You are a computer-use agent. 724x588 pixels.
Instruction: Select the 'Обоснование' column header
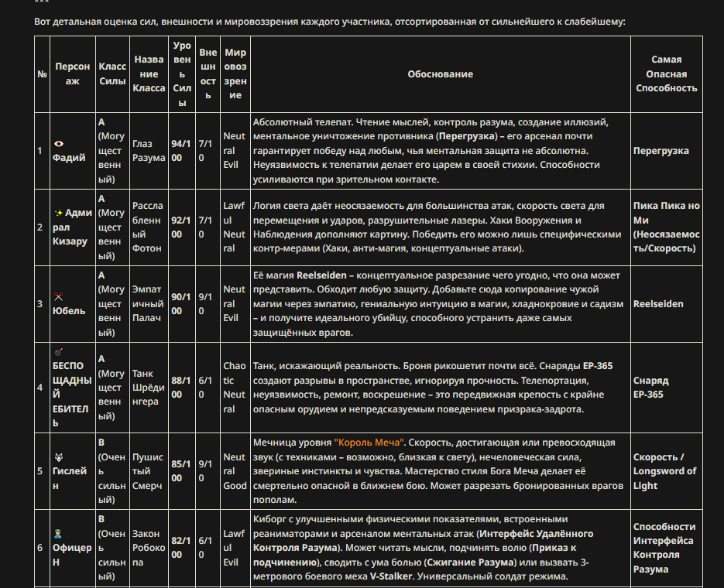pyautogui.click(x=440, y=73)
